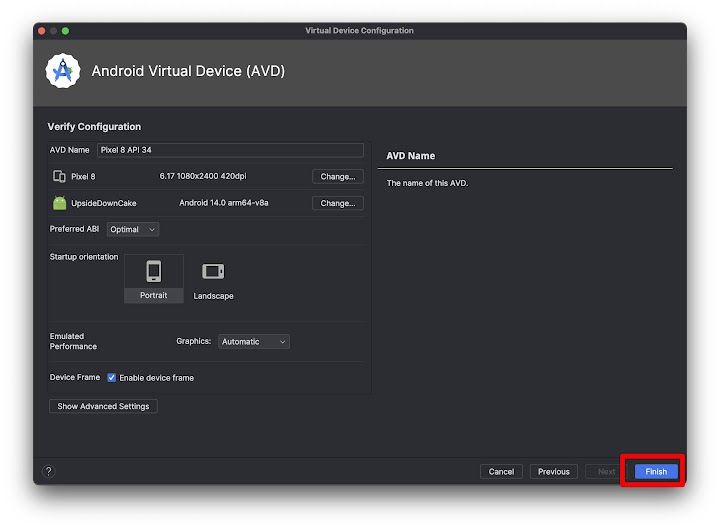Click the 'Emulated Performance' label
Image resolution: width=720 pixels, height=529 pixels.
point(73,341)
